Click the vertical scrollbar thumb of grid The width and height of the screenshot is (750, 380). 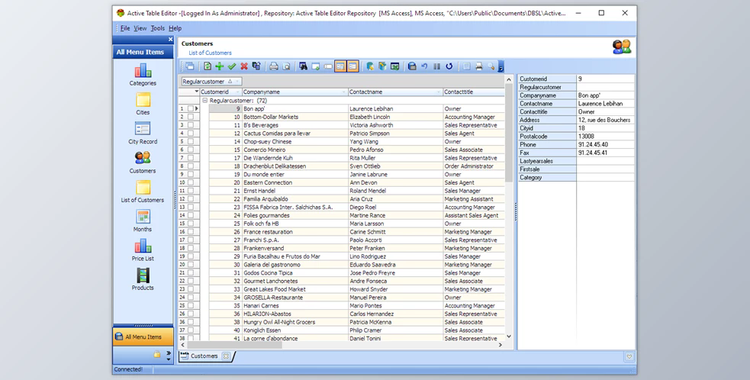tap(508, 133)
